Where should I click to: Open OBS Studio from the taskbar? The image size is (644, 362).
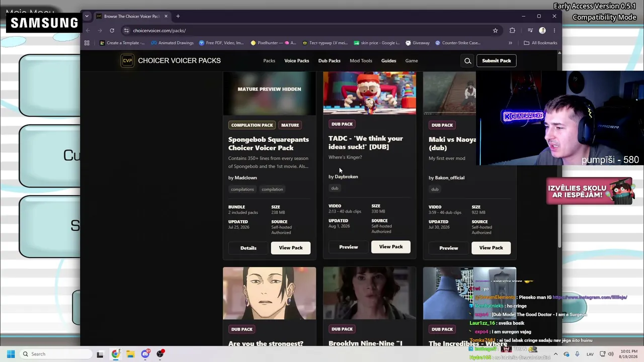(x=160, y=354)
